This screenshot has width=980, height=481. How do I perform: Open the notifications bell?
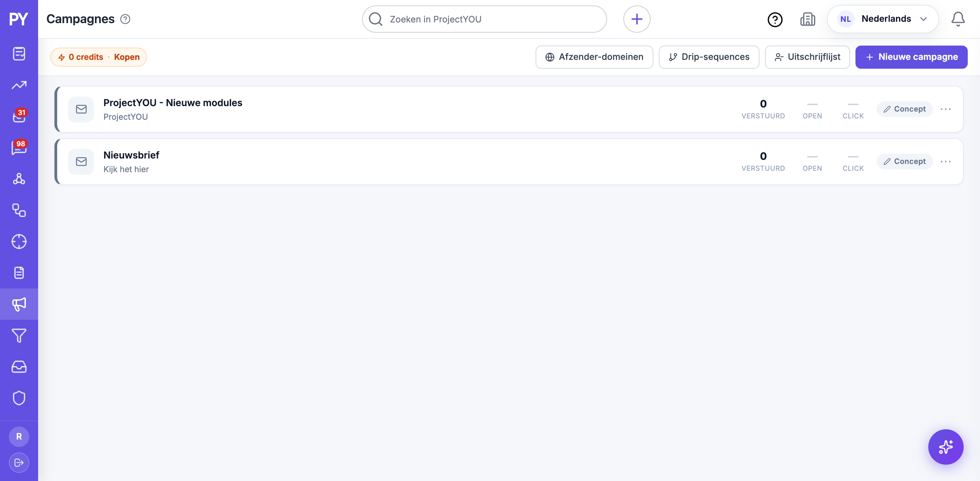(x=958, y=19)
